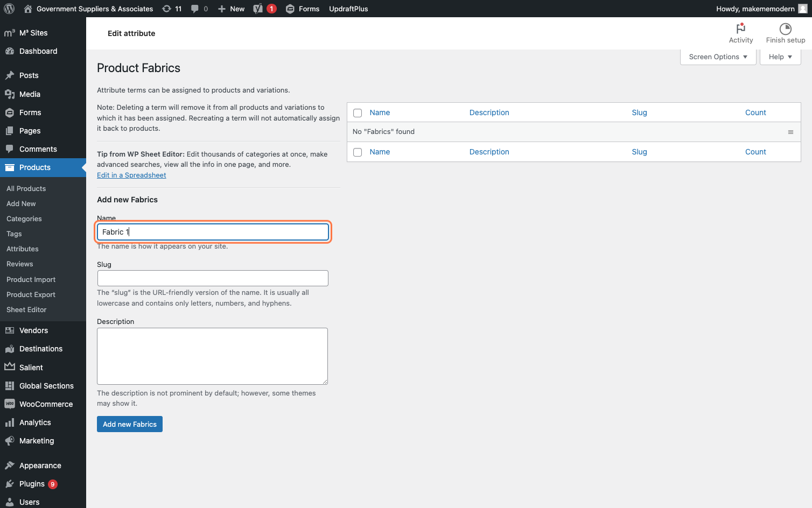Click the Appearance brush icon

point(10,465)
